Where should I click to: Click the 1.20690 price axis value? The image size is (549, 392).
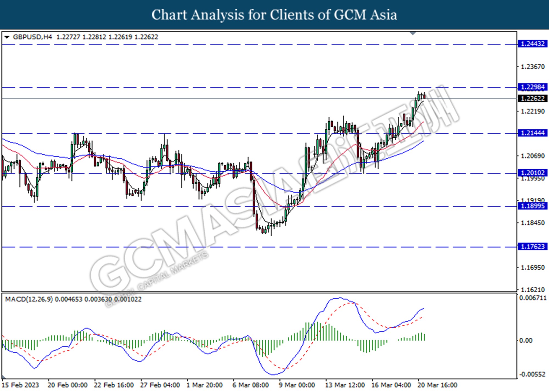(533, 156)
